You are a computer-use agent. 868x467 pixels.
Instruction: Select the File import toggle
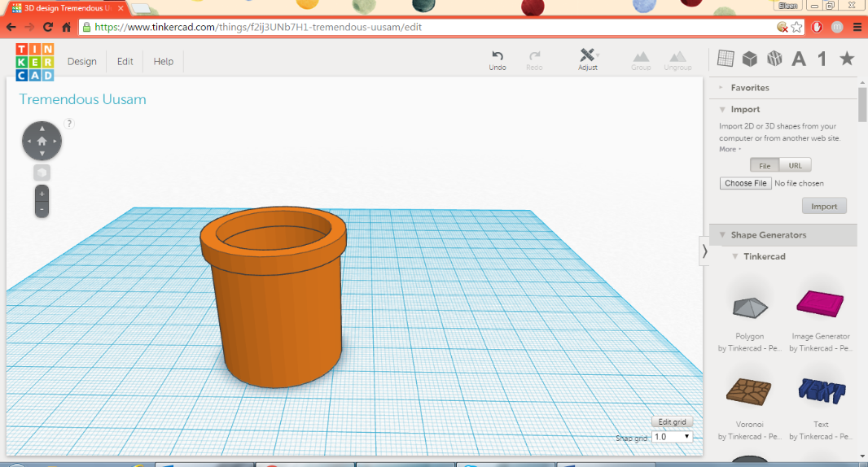pos(765,165)
